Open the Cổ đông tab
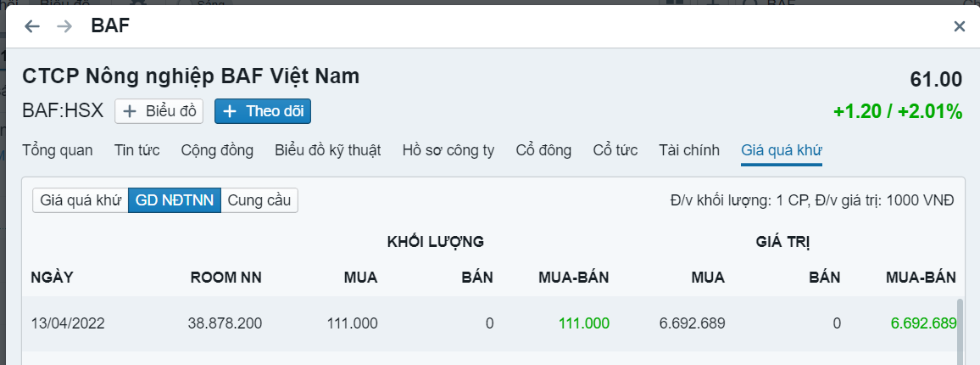 click(x=543, y=150)
